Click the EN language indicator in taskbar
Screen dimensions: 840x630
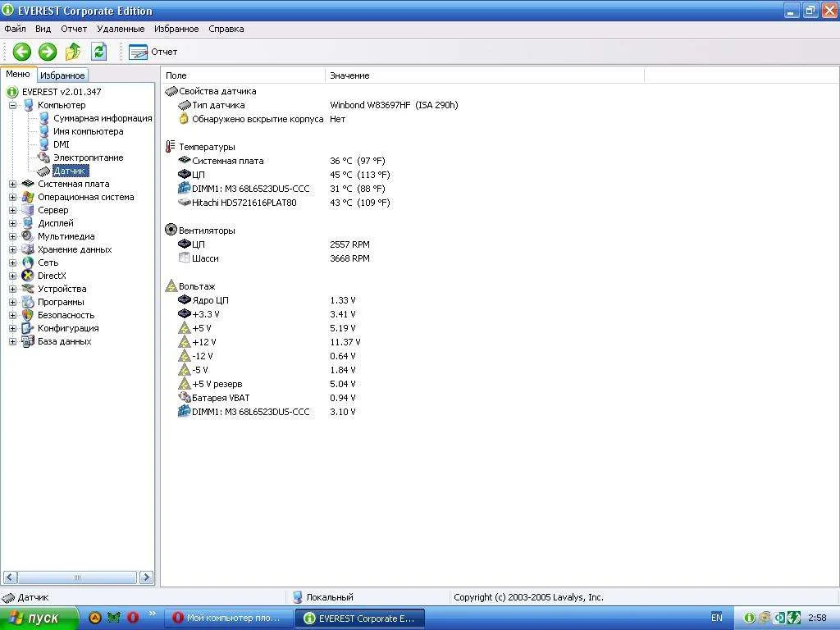[x=717, y=618]
